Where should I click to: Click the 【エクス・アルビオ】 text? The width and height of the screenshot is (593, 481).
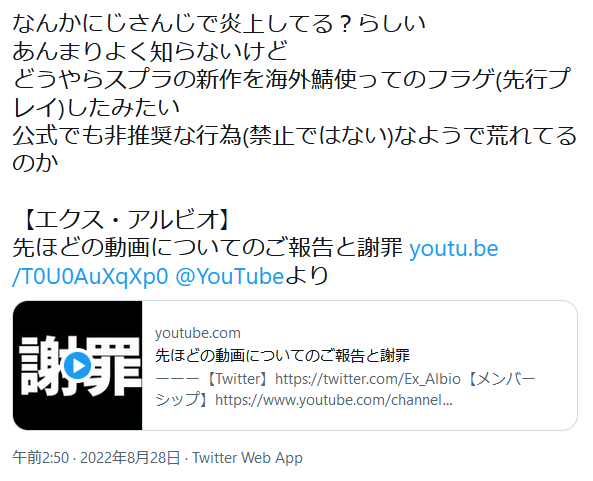coord(125,220)
